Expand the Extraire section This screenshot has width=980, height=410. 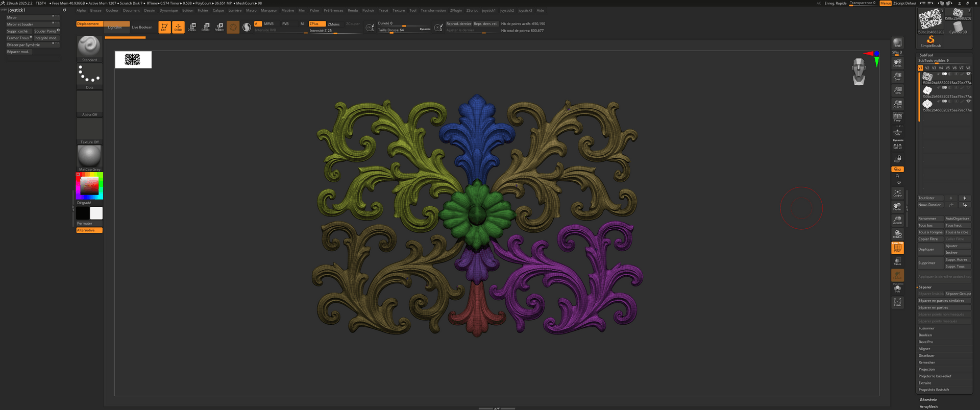pos(925,383)
